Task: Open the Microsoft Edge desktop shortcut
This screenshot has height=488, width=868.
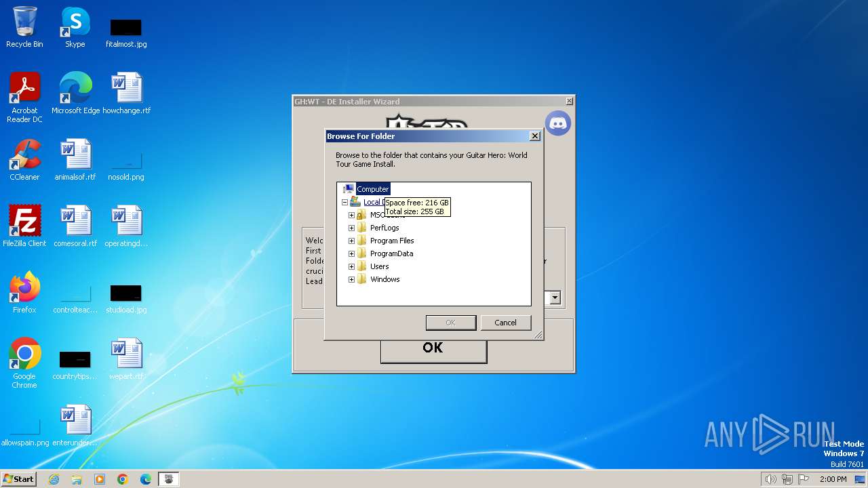Action: pos(75,94)
